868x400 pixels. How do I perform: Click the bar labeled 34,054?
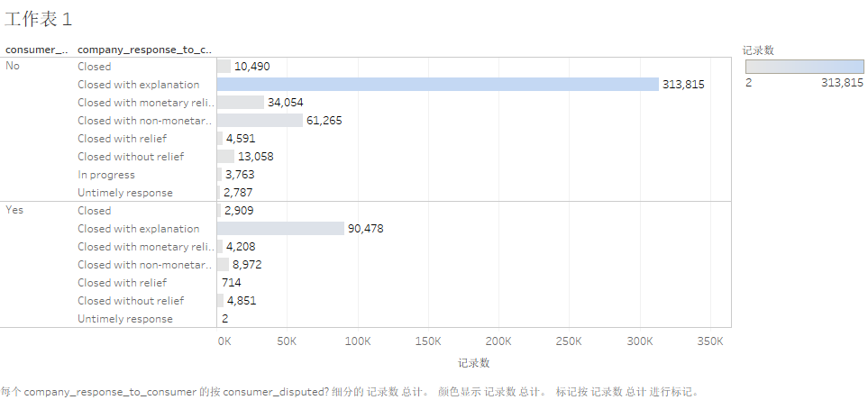tap(241, 103)
